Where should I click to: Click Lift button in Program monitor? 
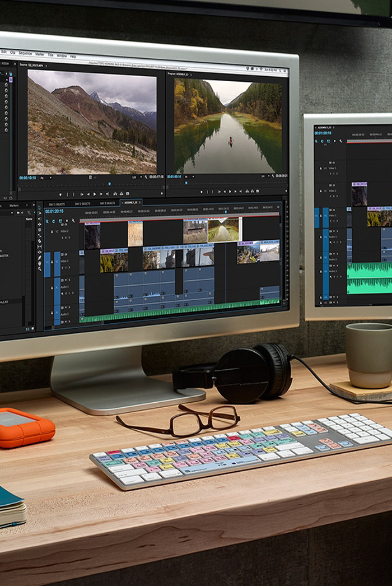pos(247,192)
